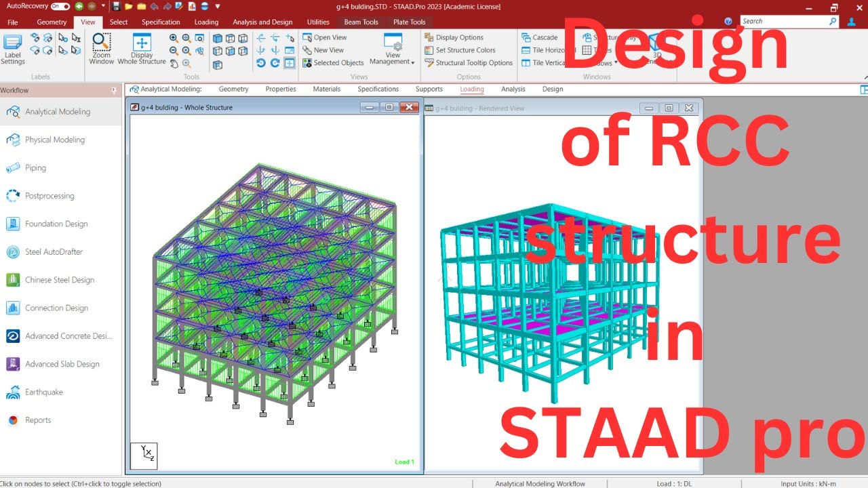Open Foundation Design workflow
The height and width of the screenshot is (488, 868).
61,224
